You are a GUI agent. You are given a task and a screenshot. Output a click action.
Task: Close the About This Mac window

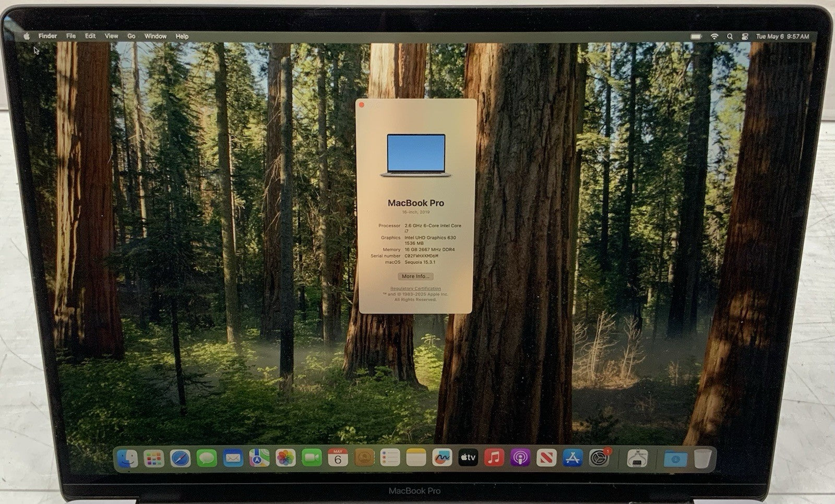click(362, 105)
